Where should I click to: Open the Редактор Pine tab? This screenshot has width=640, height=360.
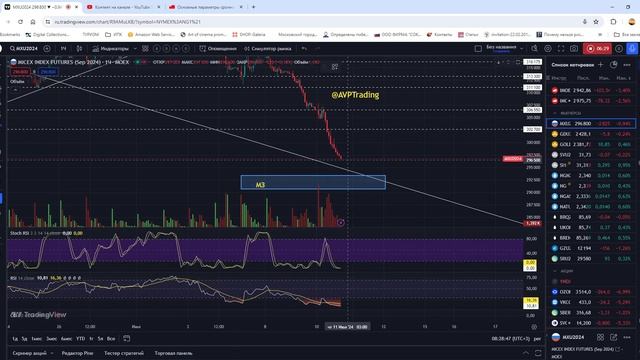pos(78,353)
